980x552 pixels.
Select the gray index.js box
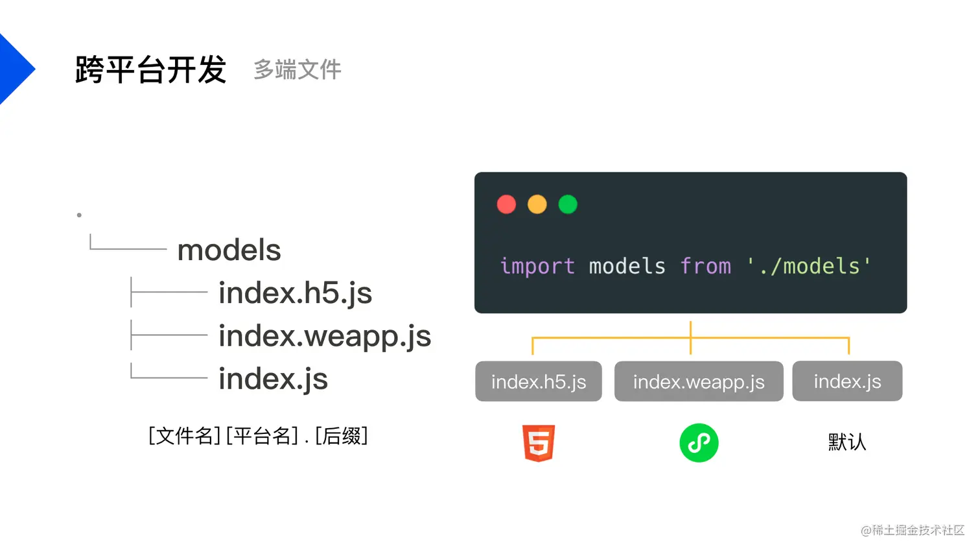[x=847, y=381]
